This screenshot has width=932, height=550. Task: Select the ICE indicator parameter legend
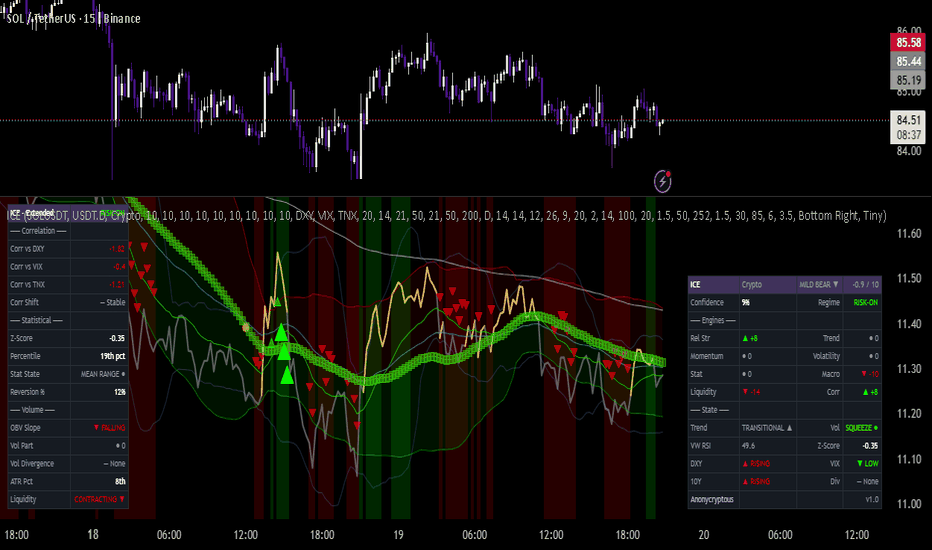447,215
